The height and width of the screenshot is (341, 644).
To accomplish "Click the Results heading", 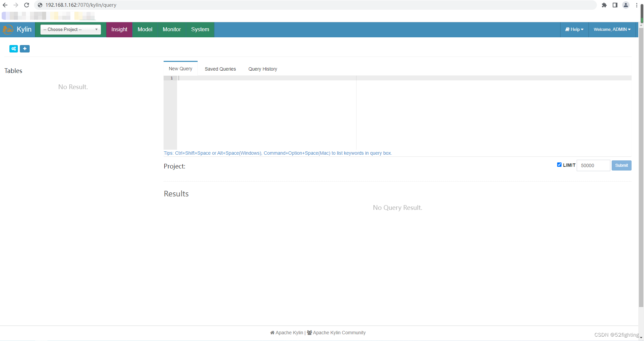I will click(x=176, y=194).
